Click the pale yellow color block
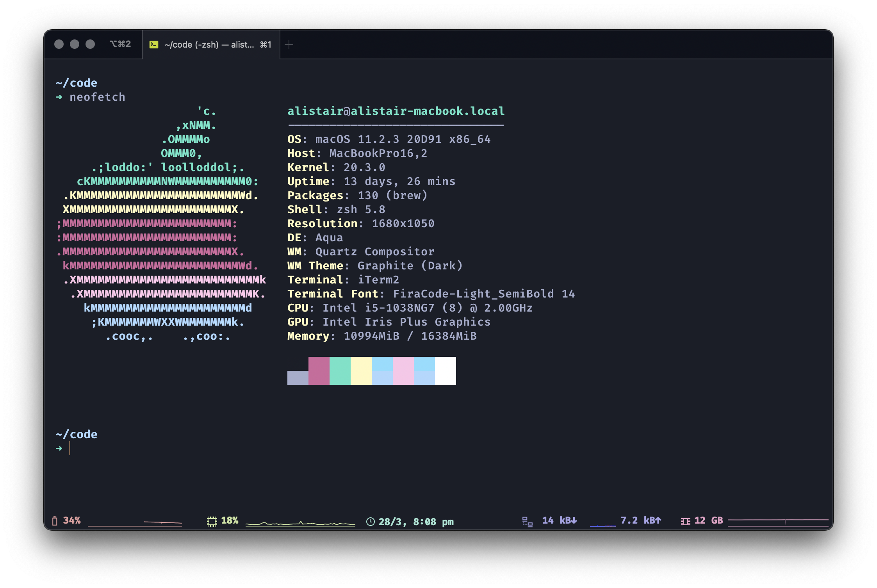 pyautogui.click(x=361, y=371)
